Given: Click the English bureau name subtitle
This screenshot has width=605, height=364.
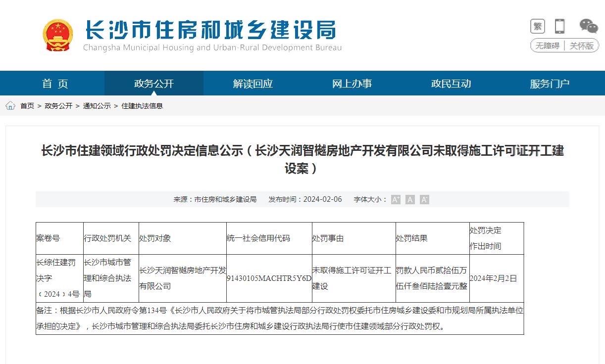Looking at the screenshot, I should click(x=212, y=48).
